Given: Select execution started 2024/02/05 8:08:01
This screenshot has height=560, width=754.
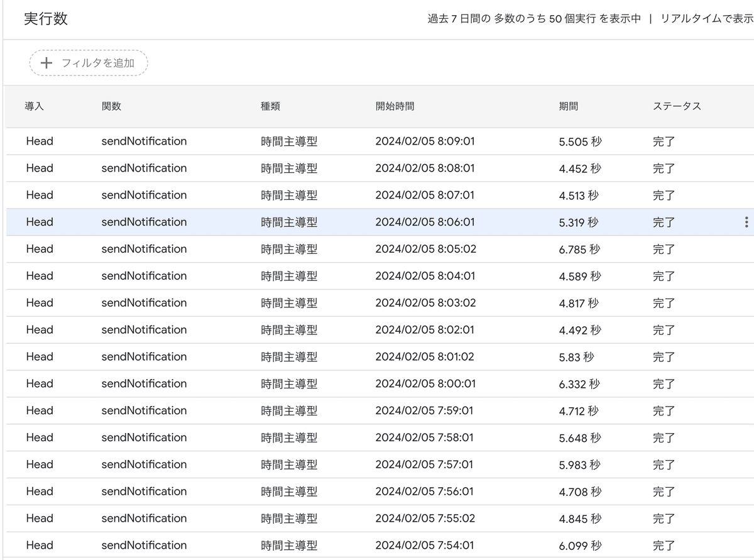Looking at the screenshot, I should [x=380, y=168].
